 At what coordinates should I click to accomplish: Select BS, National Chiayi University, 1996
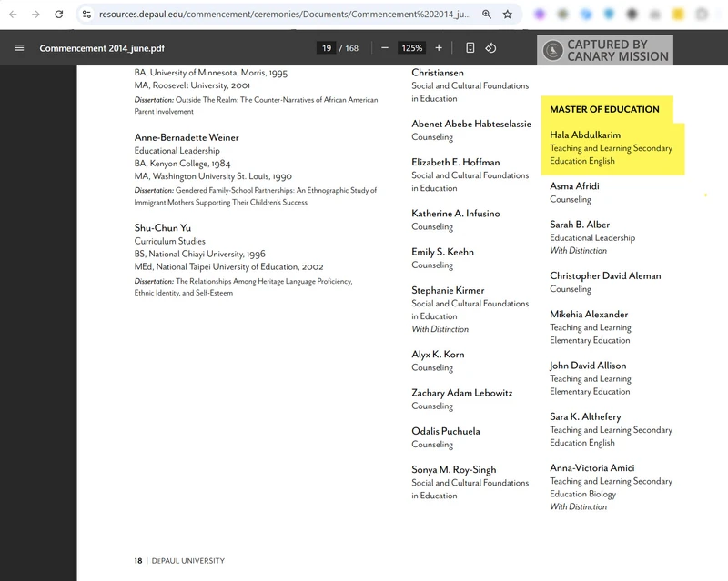tap(199, 255)
